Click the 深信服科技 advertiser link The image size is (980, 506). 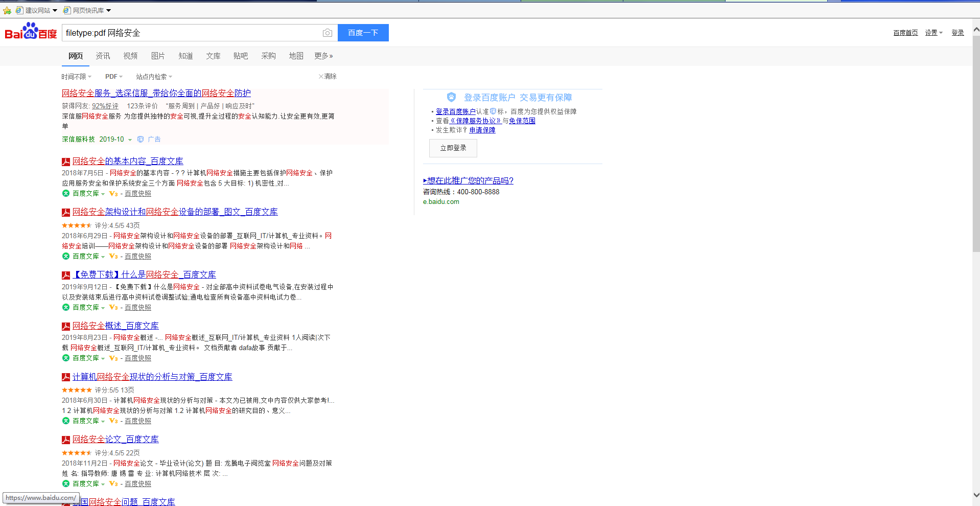78,139
